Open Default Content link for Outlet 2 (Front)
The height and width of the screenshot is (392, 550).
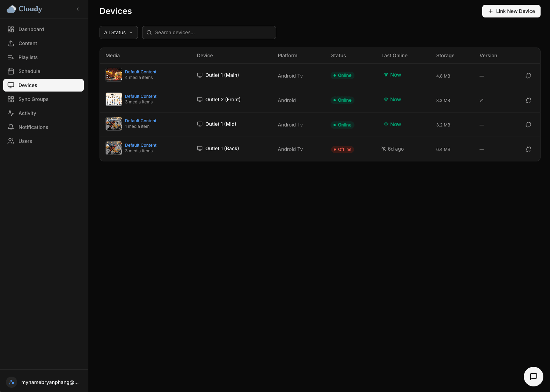141,96
